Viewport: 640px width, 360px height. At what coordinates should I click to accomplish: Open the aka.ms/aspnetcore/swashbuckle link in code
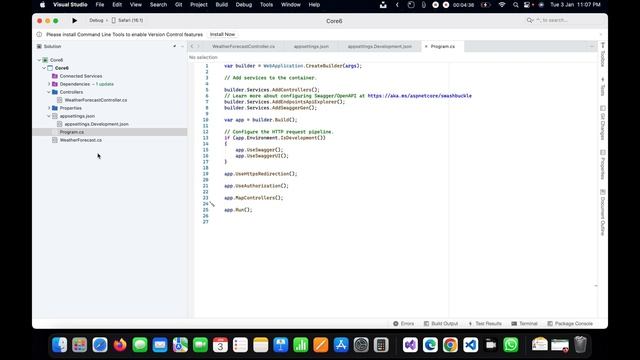pyautogui.click(x=420, y=96)
